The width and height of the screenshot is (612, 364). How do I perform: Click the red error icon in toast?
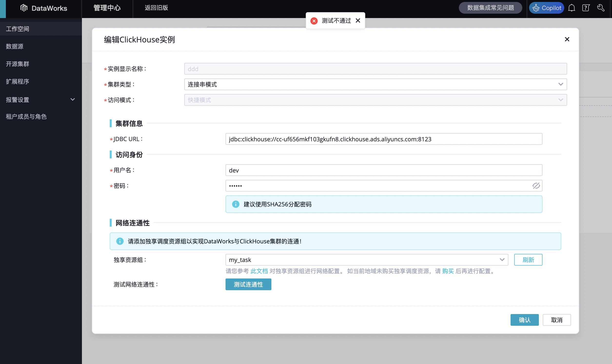coord(314,21)
